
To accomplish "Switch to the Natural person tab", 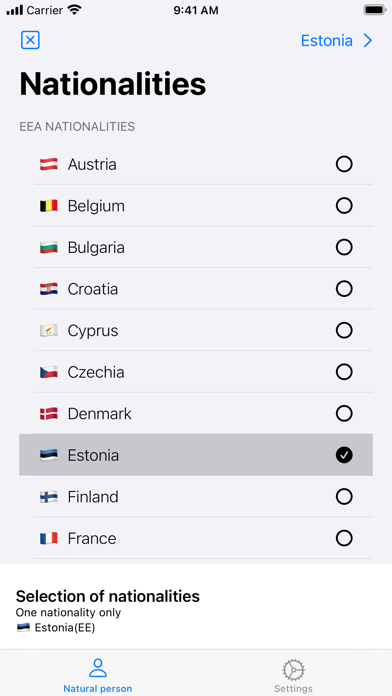I will pos(98,674).
